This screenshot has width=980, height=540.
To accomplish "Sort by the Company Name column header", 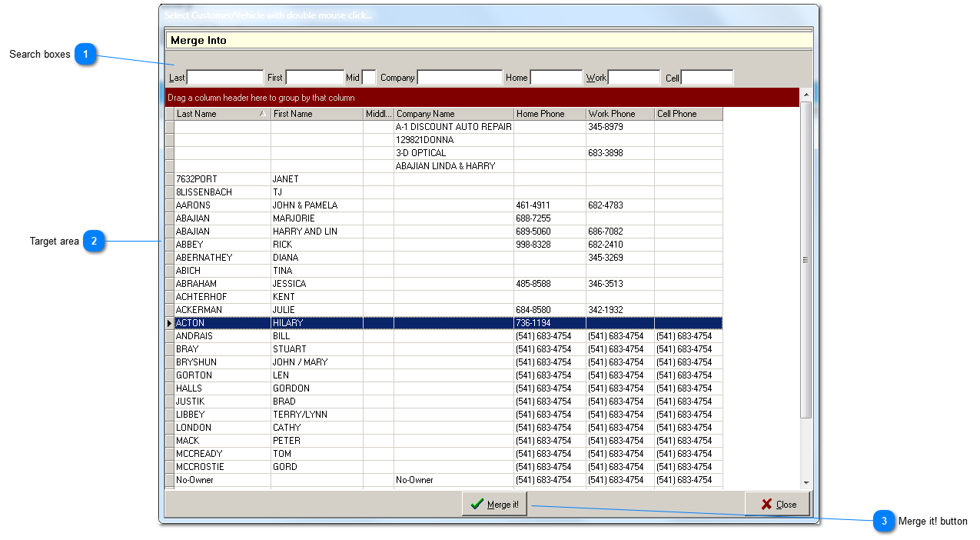I will (453, 113).
